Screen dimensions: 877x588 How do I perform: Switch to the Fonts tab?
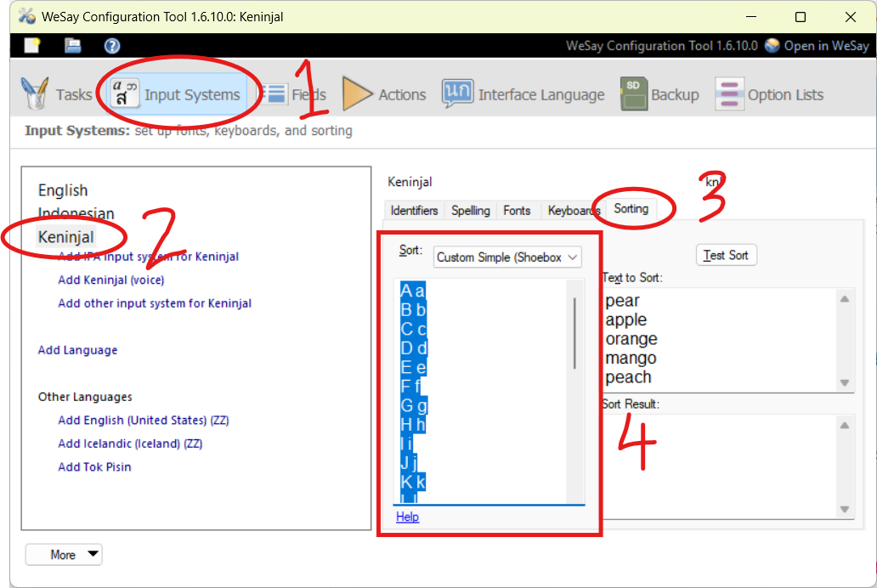517,211
